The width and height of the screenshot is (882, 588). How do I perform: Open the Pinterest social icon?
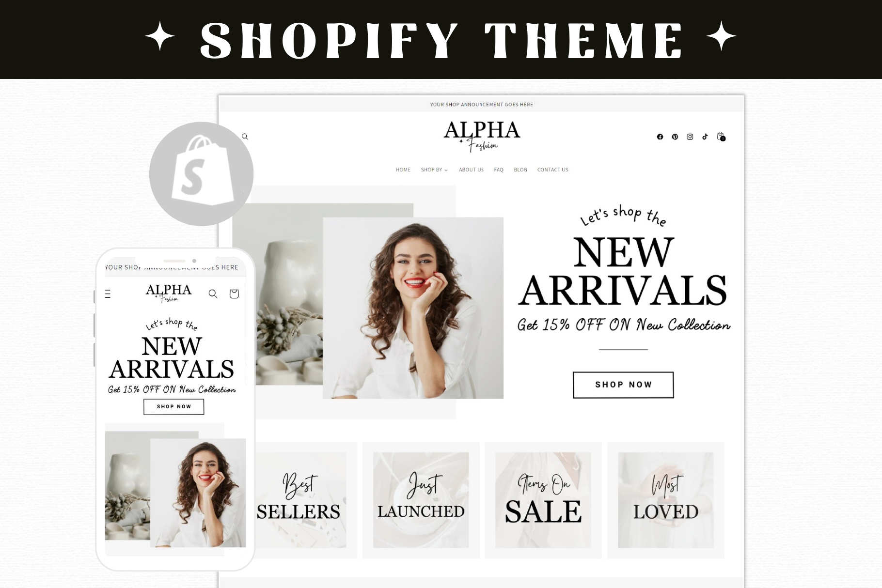pos(675,137)
